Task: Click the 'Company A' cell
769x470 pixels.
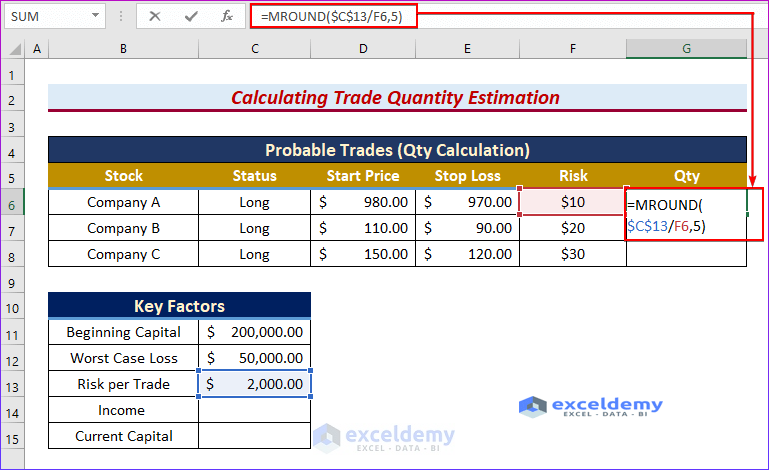Action: pyautogui.click(x=124, y=202)
